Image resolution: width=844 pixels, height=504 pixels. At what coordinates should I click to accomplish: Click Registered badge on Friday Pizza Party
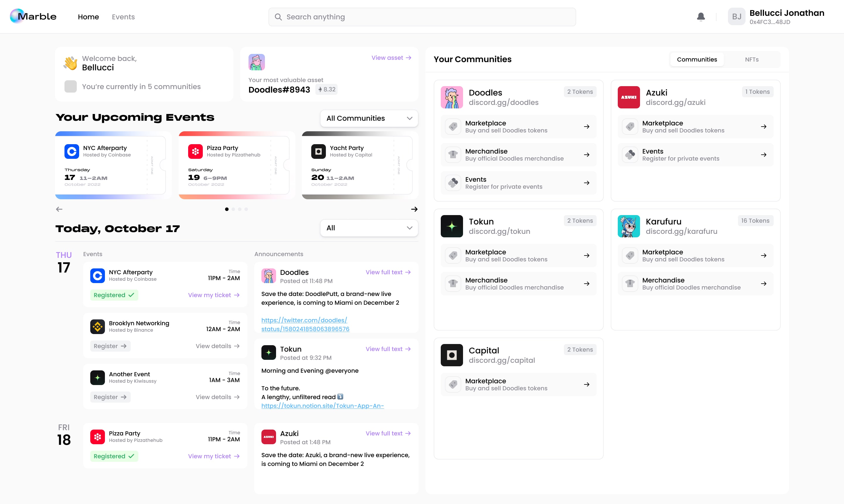(114, 456)
